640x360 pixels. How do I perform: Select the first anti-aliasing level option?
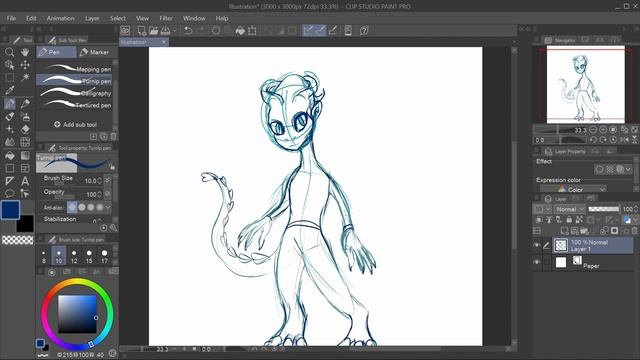point(72,207)
